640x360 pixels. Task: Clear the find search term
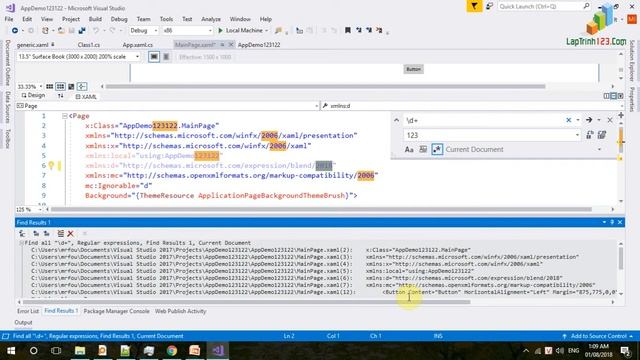(568, 120)
